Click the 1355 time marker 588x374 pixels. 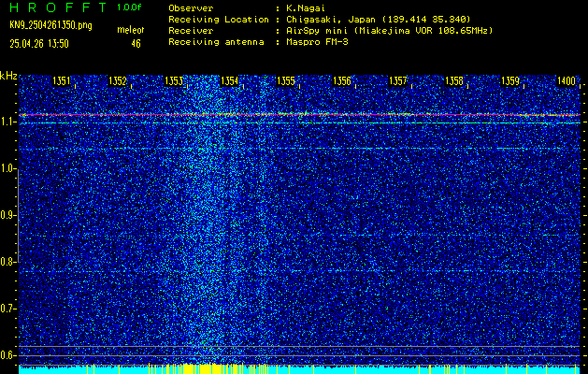click(286, 81)
